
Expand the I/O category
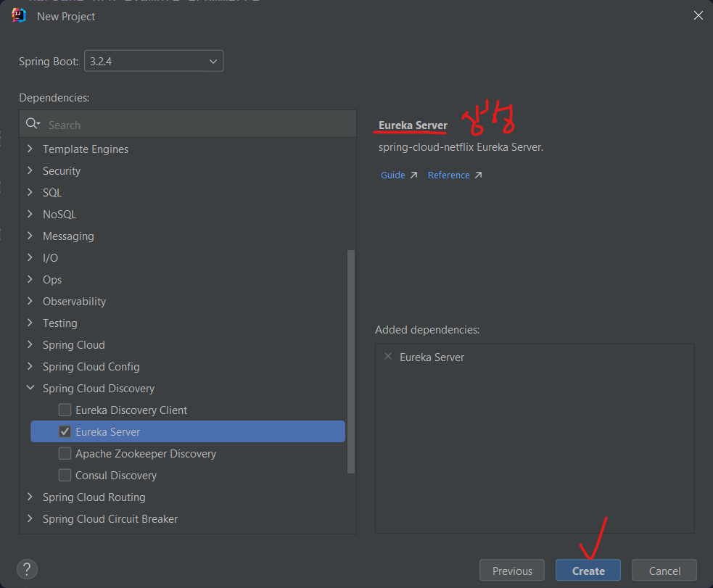point(30,257)
